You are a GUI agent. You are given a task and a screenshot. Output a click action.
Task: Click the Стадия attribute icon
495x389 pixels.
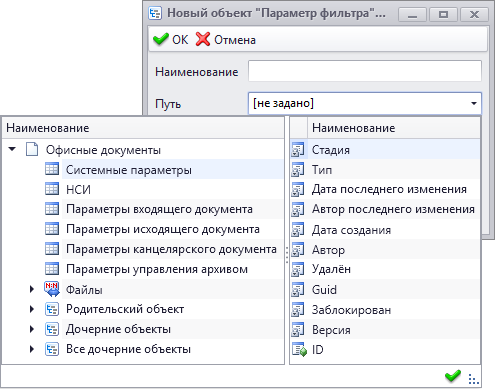click(x=298, y=149)
